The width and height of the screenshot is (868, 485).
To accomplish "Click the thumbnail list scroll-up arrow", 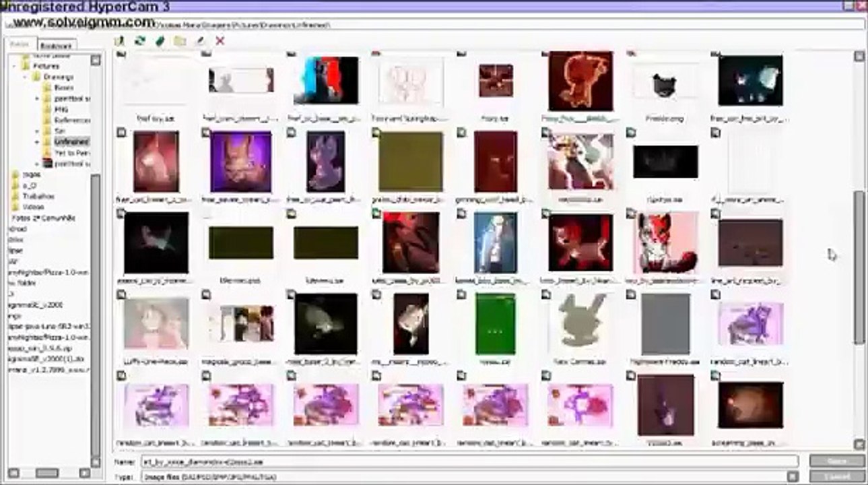I will (859, 57).
